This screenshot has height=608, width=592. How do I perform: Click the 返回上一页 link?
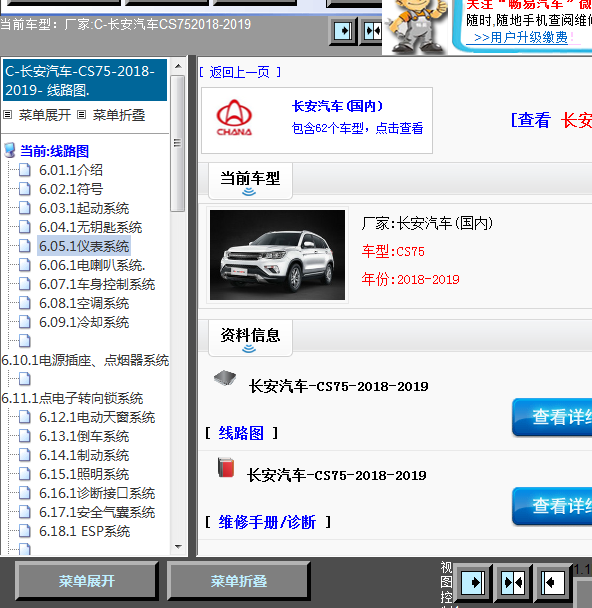coord(240,72)
